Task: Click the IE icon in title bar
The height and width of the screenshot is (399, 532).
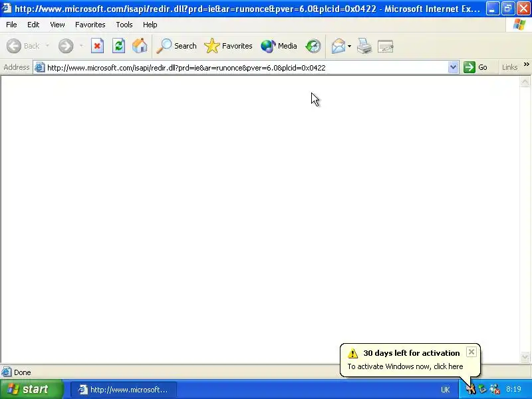Action: [x=7, y=7]
